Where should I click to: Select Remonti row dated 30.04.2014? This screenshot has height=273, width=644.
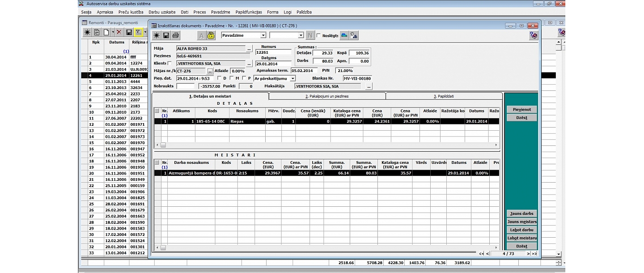[x=114, y=57]
